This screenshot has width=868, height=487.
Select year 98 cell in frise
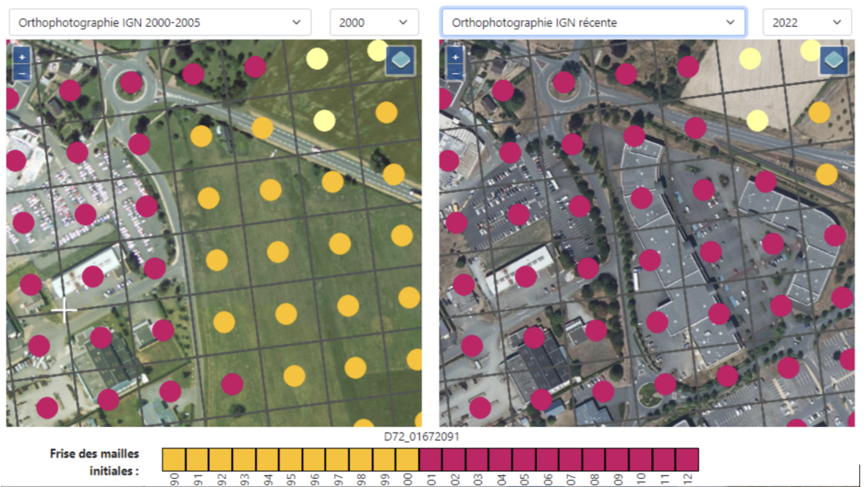[361, 459]
